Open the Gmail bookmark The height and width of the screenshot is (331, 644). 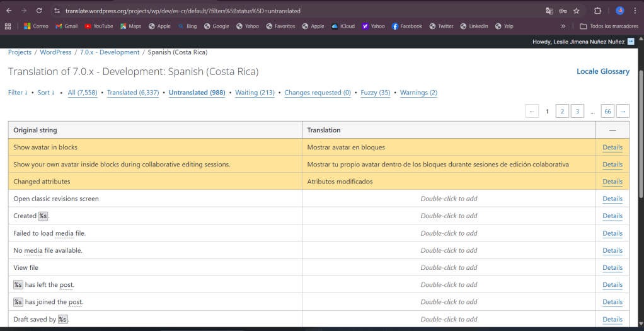[66, 26]
